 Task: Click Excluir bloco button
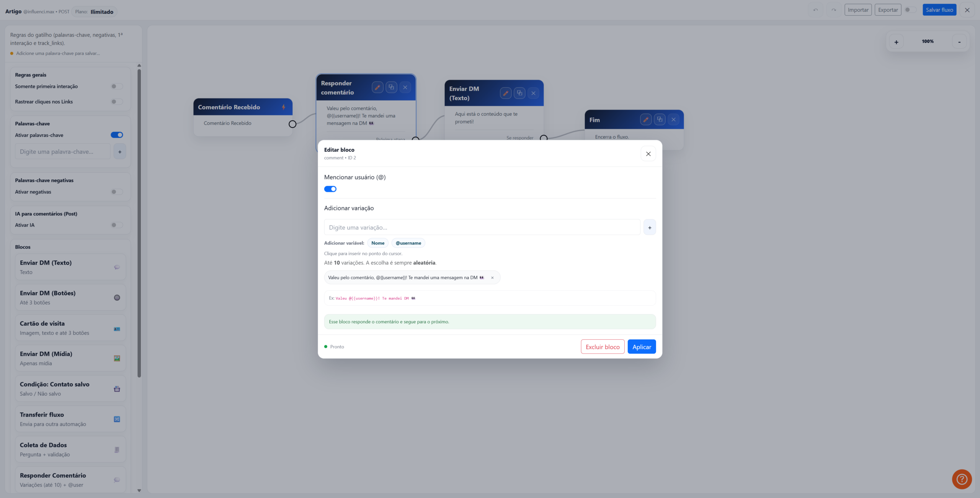(603, 347)
